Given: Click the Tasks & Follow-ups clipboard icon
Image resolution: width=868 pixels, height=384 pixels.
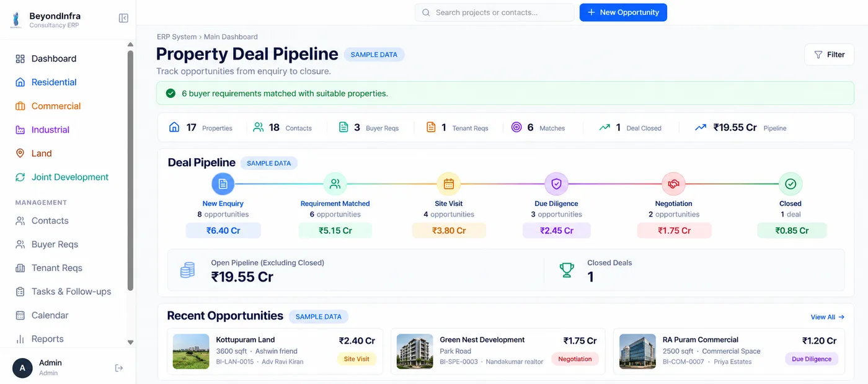Looking at the screenshot, I should click(20, 292).
